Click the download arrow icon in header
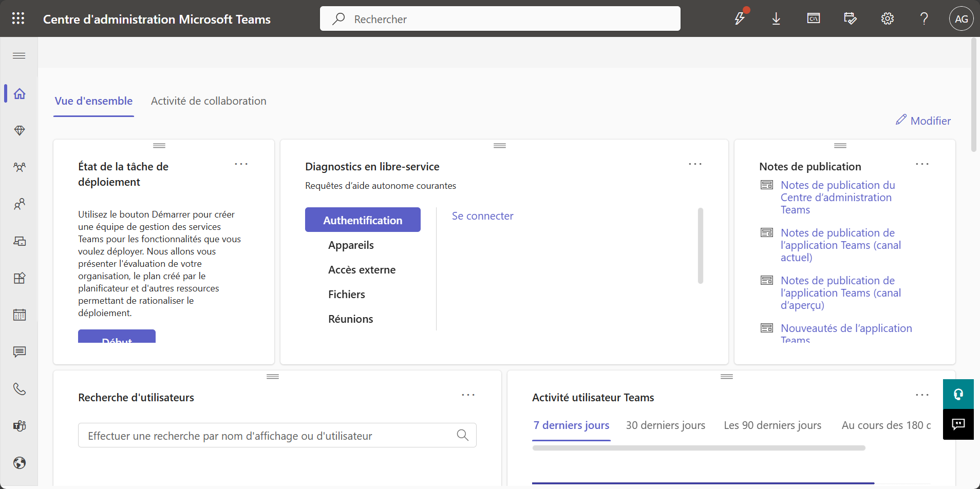 pos(776,19)
